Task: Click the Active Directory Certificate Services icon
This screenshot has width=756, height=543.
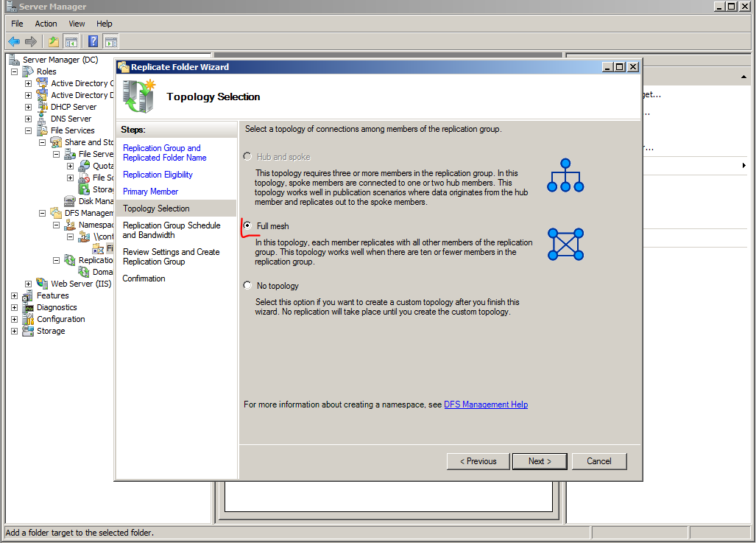Action: [43, 83]
